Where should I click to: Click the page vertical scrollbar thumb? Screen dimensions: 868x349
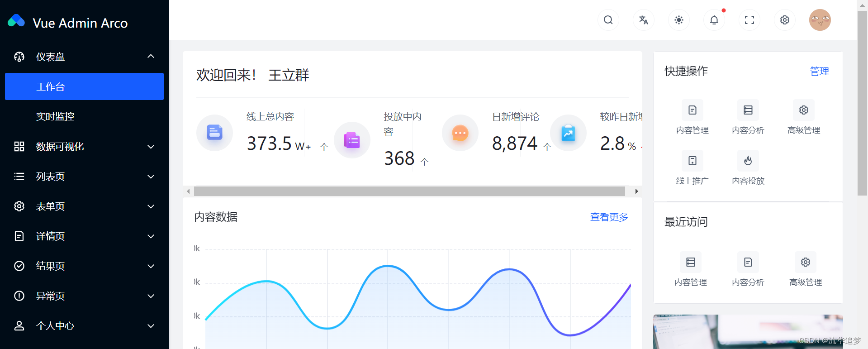pyautogui.click(x=862, y=103)
